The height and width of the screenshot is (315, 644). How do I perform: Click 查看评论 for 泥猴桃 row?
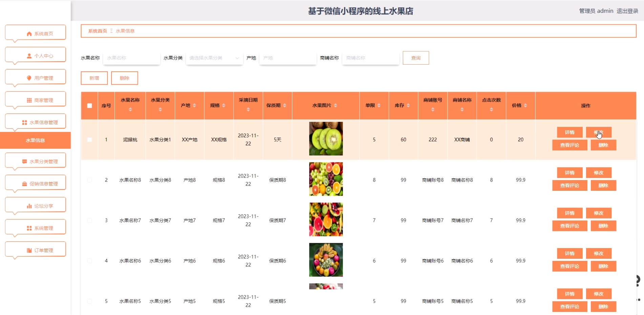[569, 145]
